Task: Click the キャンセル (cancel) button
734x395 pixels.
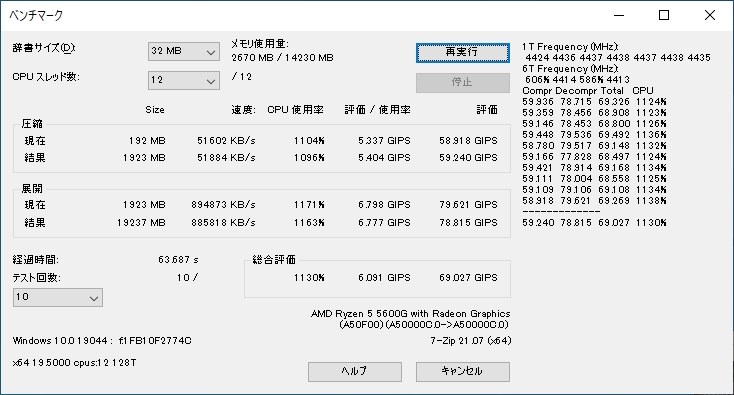Action: tap(462, 372)
